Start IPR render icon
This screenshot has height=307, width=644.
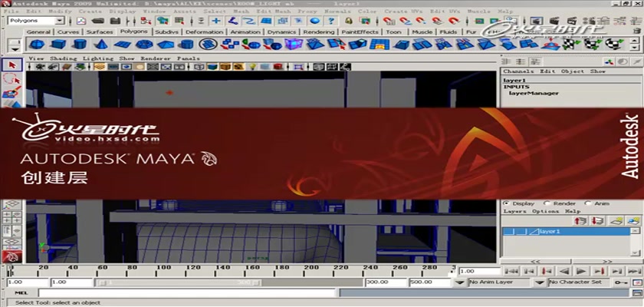coord(572,21)
